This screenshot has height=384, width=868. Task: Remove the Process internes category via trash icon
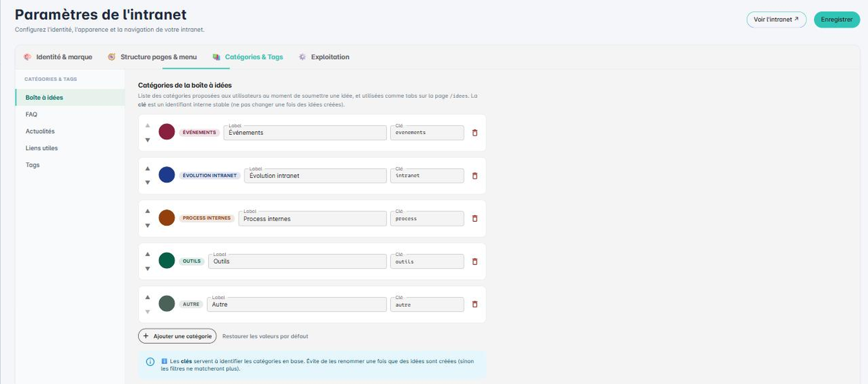474,219
